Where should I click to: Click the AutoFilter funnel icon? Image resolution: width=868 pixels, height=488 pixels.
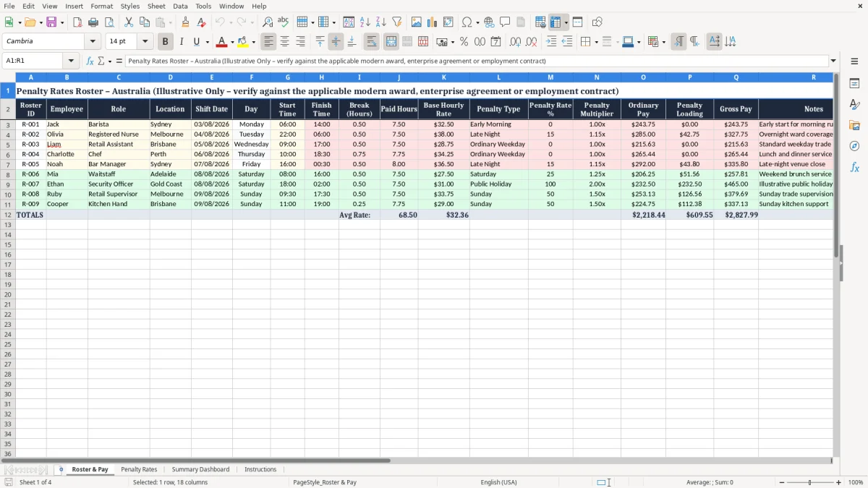[397, 22]
